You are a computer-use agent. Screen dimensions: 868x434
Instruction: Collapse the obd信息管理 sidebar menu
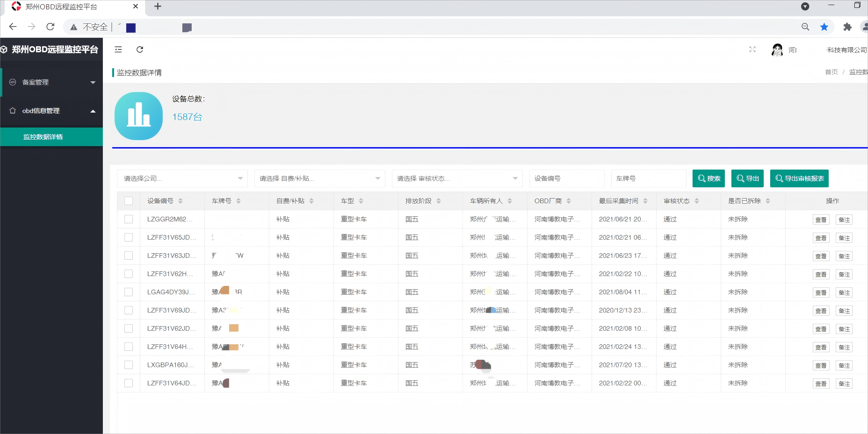pos(51,111)
